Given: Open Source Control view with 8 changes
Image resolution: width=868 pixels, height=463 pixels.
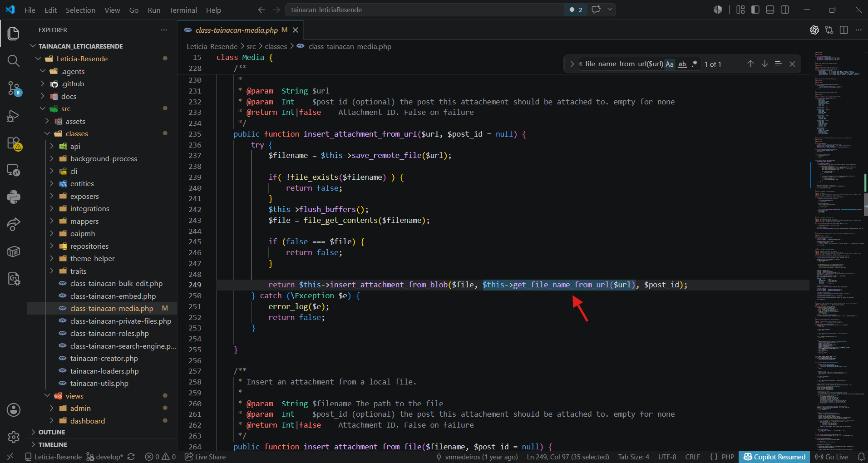Looking at the screenshot, I should point(14,88).
